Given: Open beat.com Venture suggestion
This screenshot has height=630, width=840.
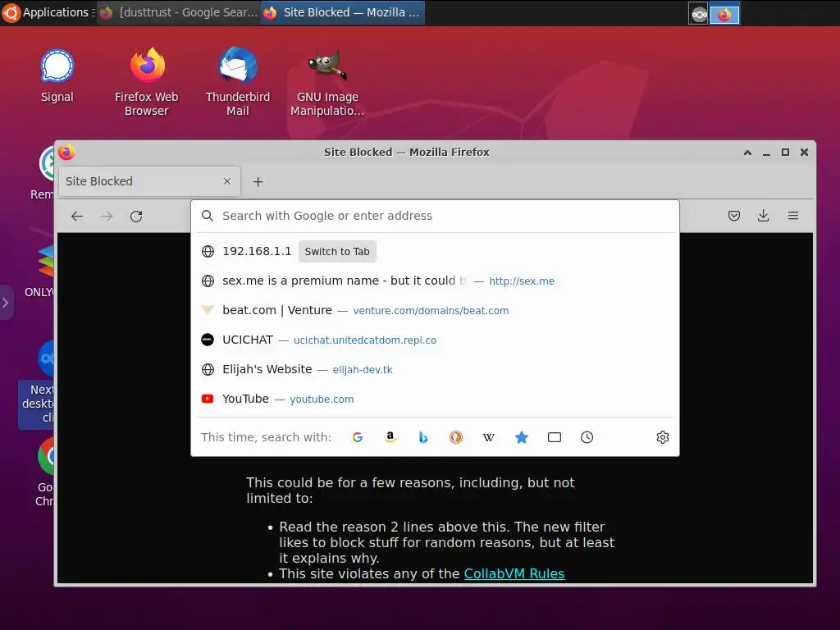Looking at the screenshot, I should (435, 310).
